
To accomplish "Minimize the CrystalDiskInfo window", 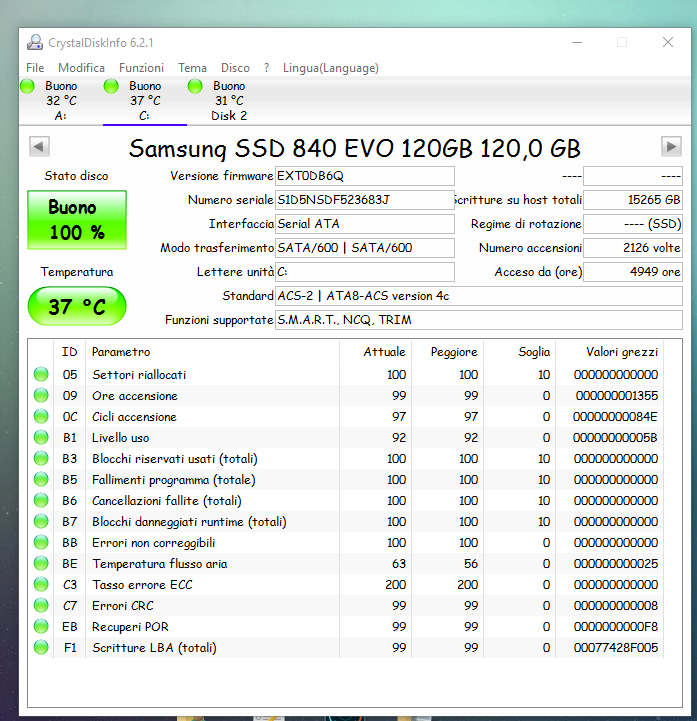I will [577, 42].
